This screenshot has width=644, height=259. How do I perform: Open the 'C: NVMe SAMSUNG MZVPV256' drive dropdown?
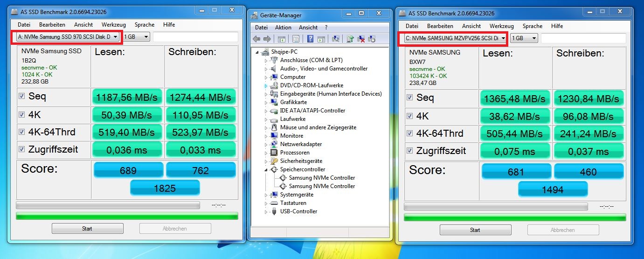[456, 38]
